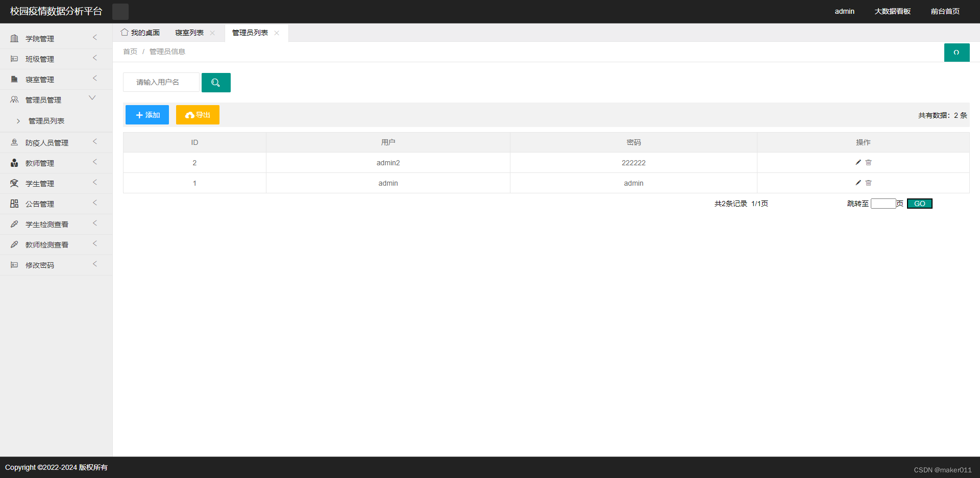This screenshot has width=980, height=478.
Task: Click the 教师管理 sidebar icon
Action: [14, 163]
